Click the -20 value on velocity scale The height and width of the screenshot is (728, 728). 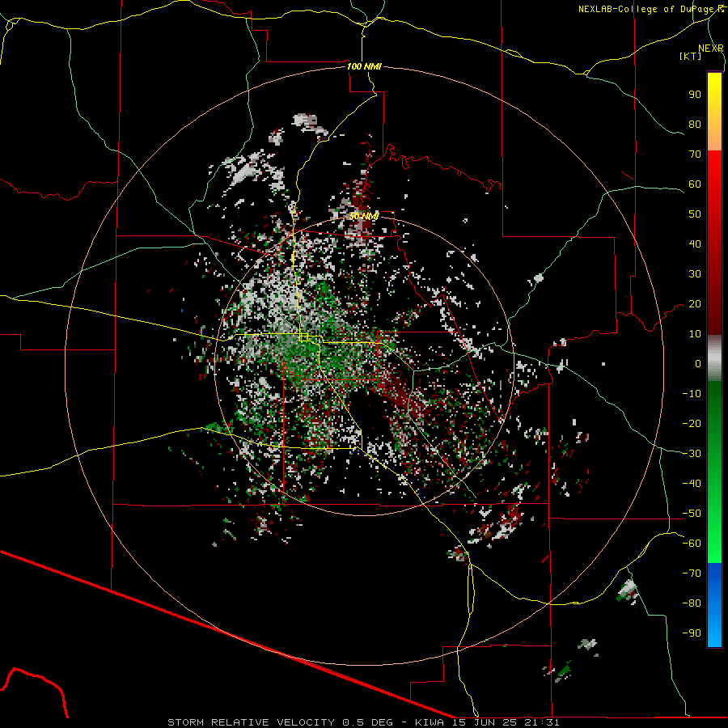[x=692, y=424]
